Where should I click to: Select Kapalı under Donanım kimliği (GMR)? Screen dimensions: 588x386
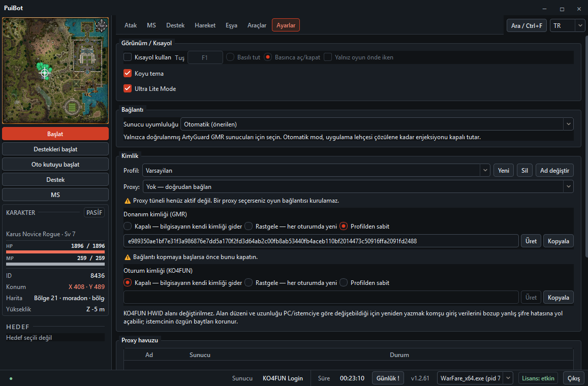tap(128, 227)
